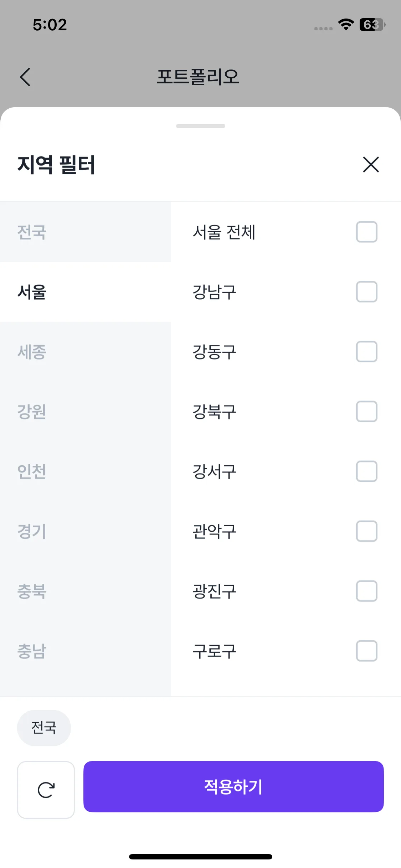Image resolution: width=401 pixels, height=868 pixels.
Task: Choose the 인천 region
Action: point(85,471)
